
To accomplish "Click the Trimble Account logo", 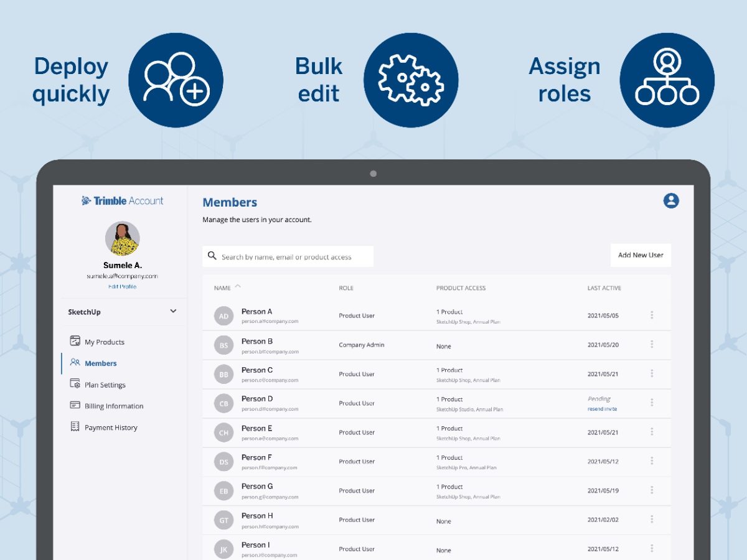I will [x=123, y=200].
